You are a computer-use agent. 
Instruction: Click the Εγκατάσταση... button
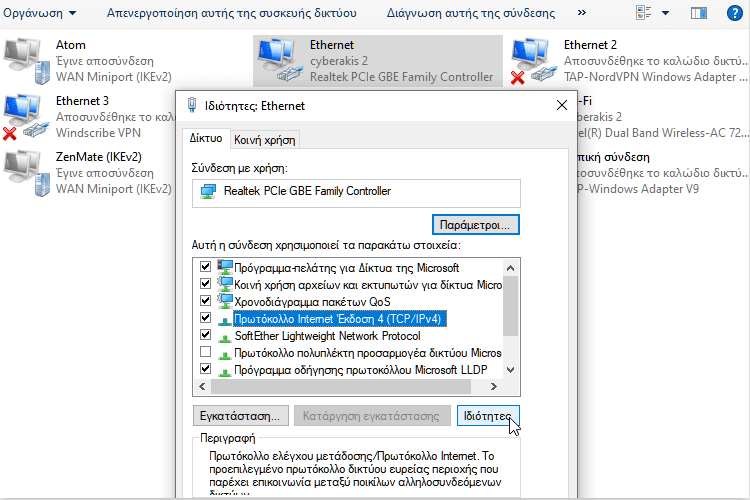[x=241, y=416]
